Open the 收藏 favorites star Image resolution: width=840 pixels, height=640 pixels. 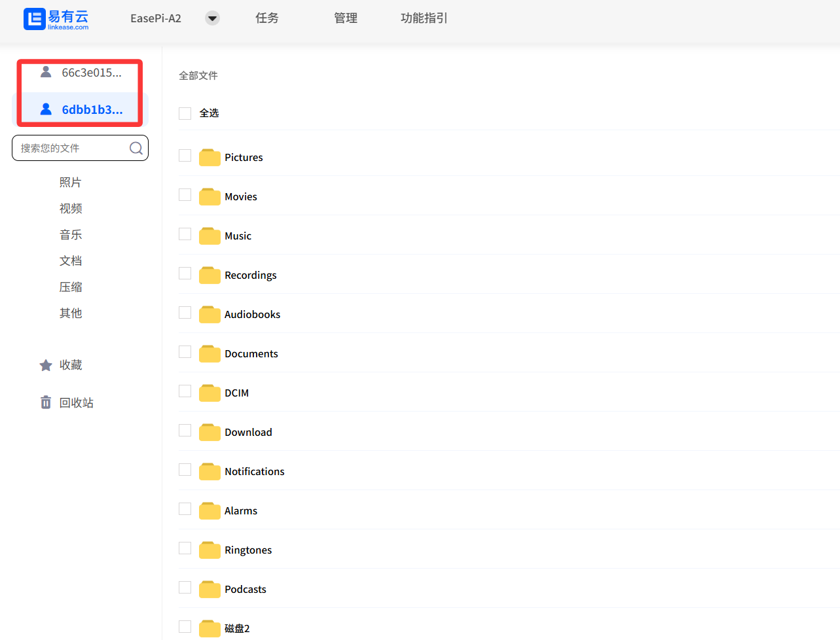(46, 365)
